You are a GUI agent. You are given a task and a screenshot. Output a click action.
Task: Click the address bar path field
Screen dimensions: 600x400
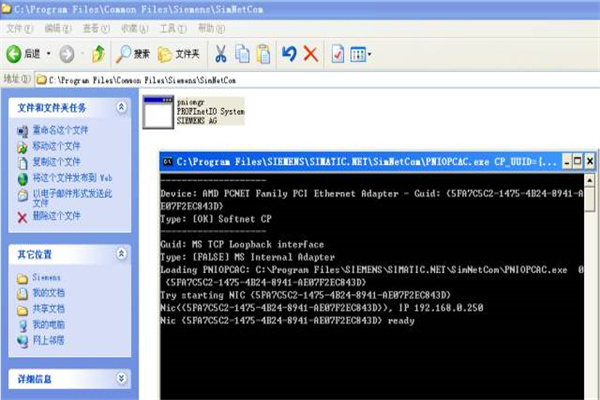tap(318, 80)
